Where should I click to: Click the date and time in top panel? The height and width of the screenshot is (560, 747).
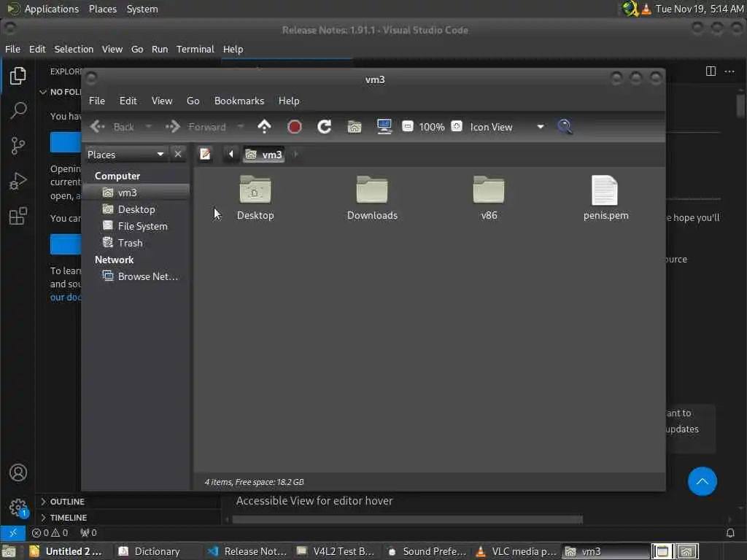700,9
